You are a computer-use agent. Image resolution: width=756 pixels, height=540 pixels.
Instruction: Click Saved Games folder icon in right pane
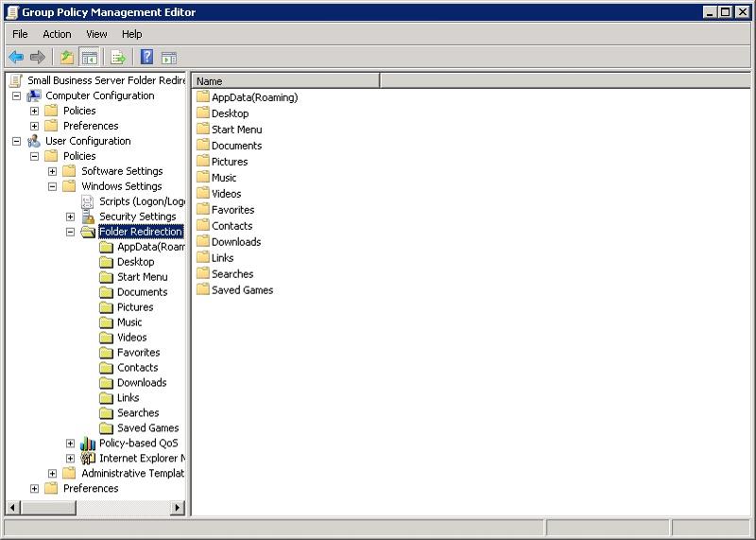[203, 289]
